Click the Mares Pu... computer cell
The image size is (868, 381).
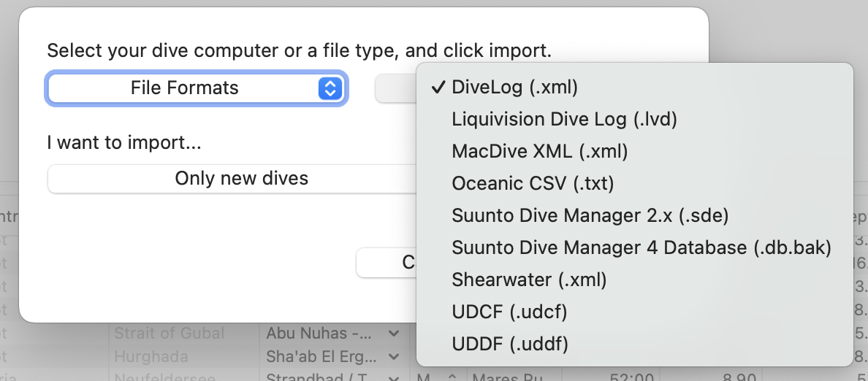tap(504, 377)
